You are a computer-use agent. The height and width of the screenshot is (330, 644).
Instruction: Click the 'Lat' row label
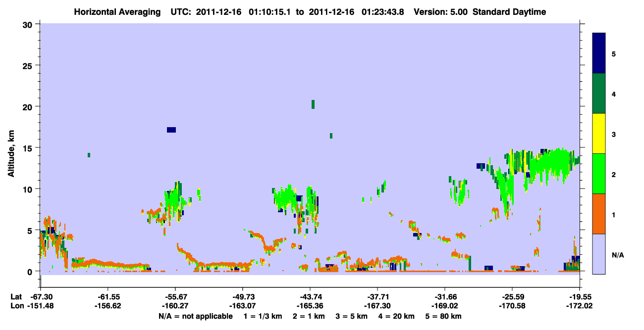16,297
